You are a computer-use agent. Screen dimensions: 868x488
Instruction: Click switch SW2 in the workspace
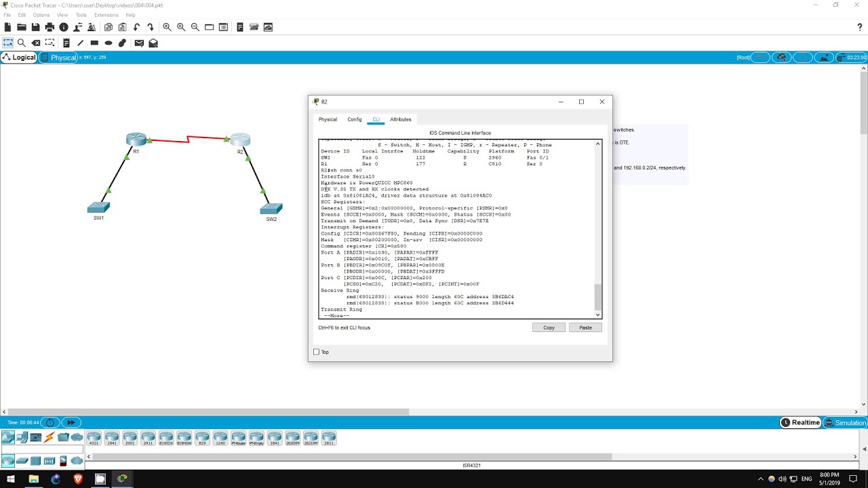[x=271, y=209]
